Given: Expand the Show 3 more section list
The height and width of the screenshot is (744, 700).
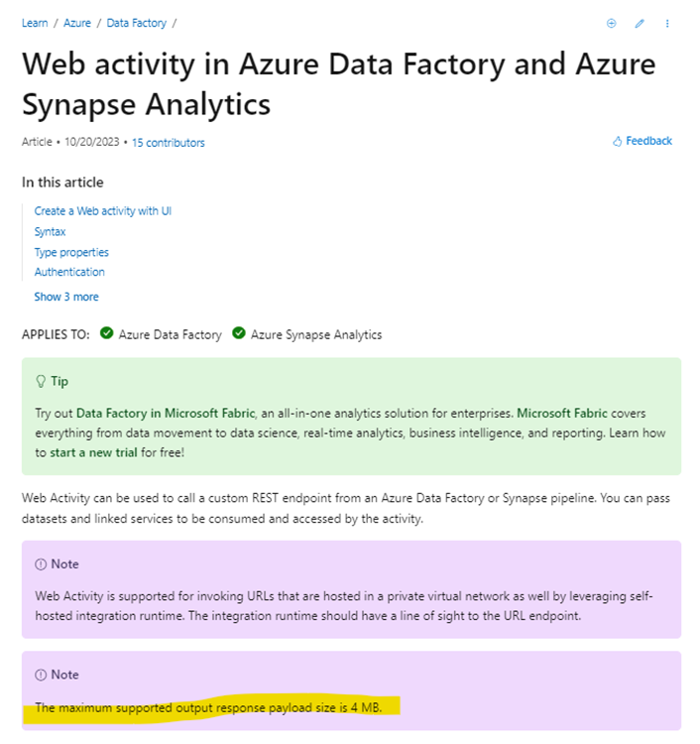Looking at the screenshot, I should [x=66, y=297].
